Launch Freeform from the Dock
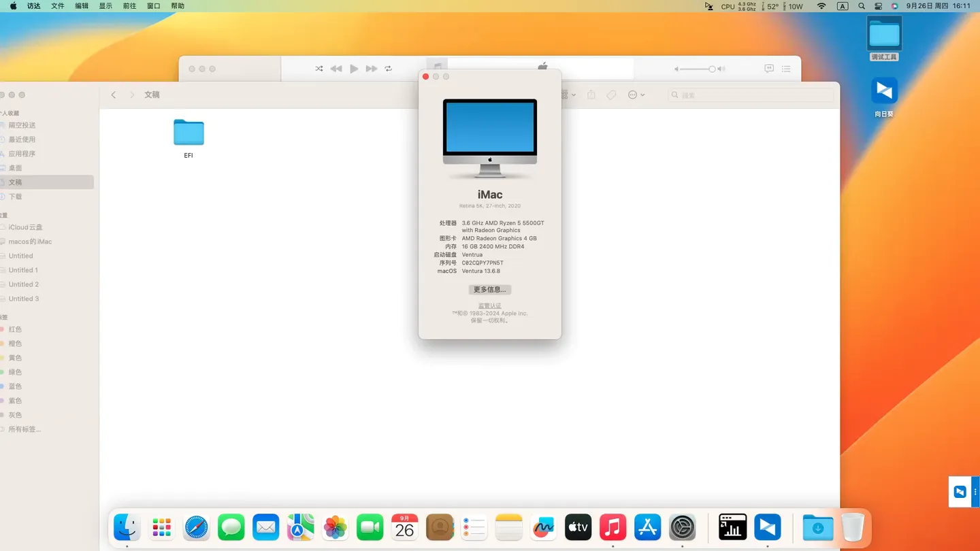This screenshot has width=980, height=551. click(543, 527)
